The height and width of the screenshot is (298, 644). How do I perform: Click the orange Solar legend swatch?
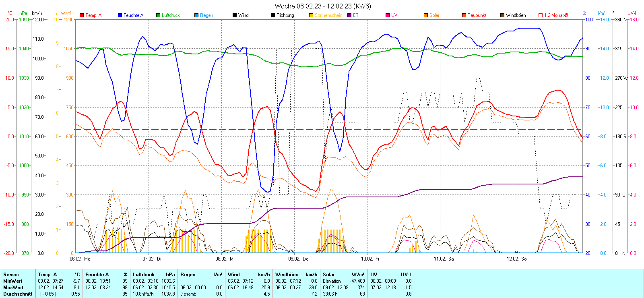426,15
